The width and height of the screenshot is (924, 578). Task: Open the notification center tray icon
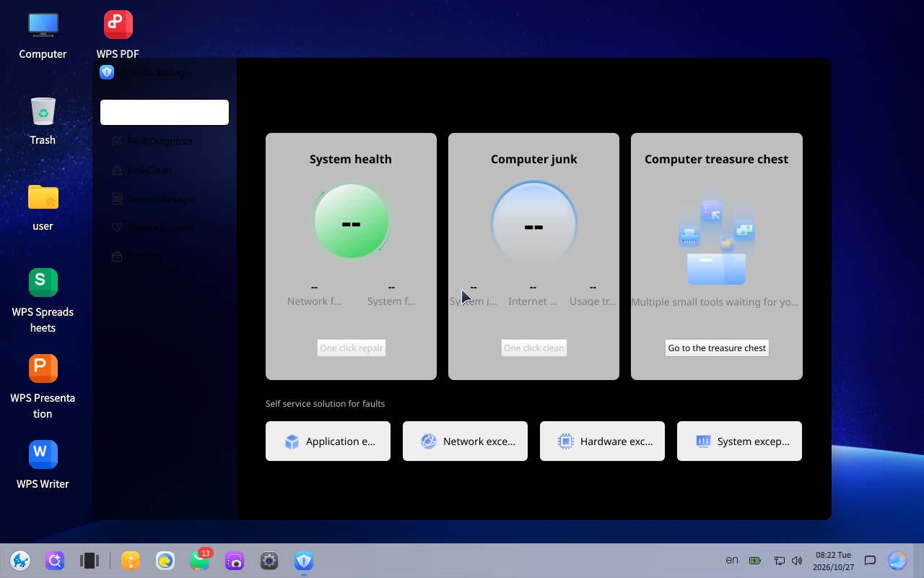point(871,560)
